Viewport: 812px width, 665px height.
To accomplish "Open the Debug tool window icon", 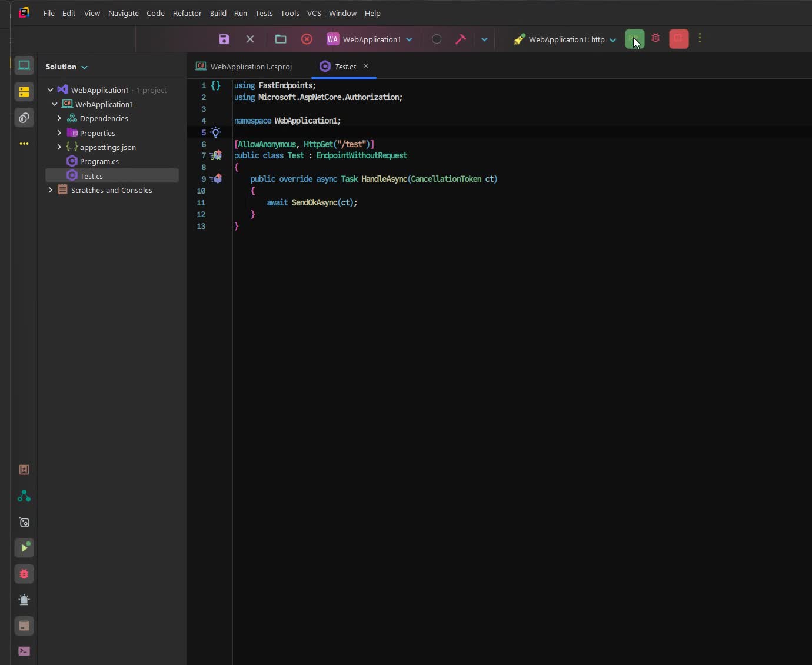I will point(24,574).
